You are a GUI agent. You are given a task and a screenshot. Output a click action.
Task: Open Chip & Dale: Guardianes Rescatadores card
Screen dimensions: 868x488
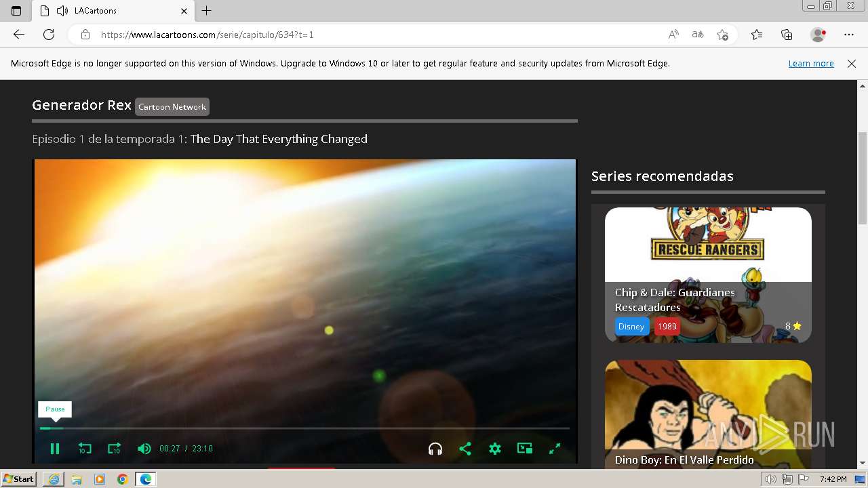coord(708,274)
